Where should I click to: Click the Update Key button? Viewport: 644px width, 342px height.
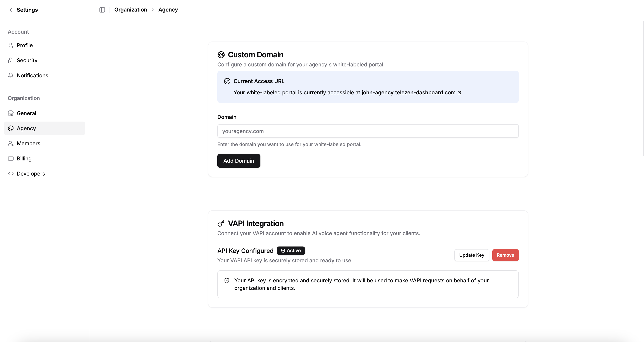point(472,255)
